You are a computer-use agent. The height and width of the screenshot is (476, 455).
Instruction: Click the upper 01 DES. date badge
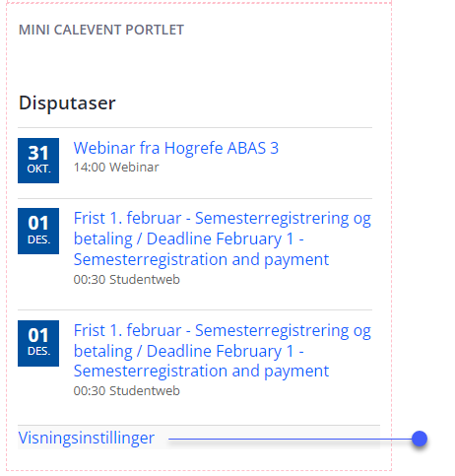[x=38, y=231]
